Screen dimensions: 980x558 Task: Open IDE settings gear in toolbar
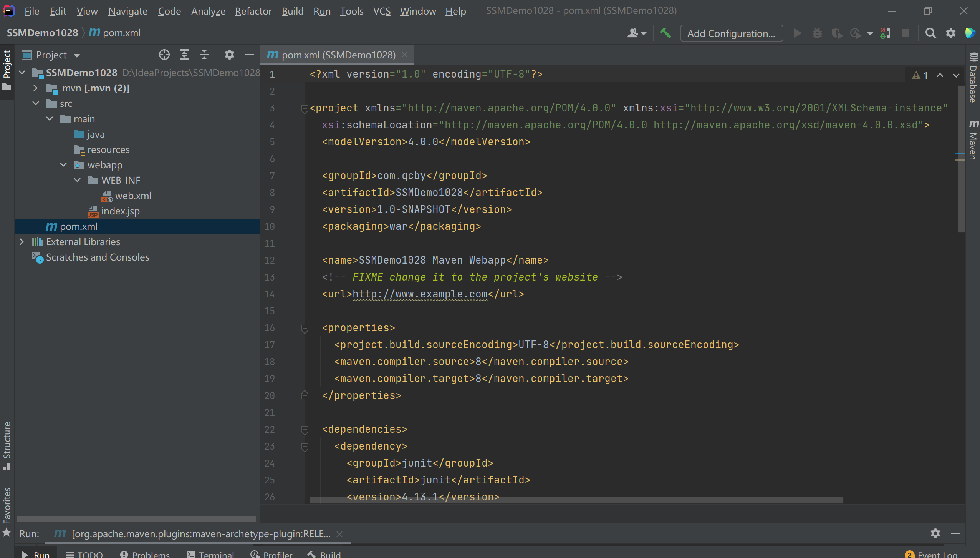[x=950, y=33]
